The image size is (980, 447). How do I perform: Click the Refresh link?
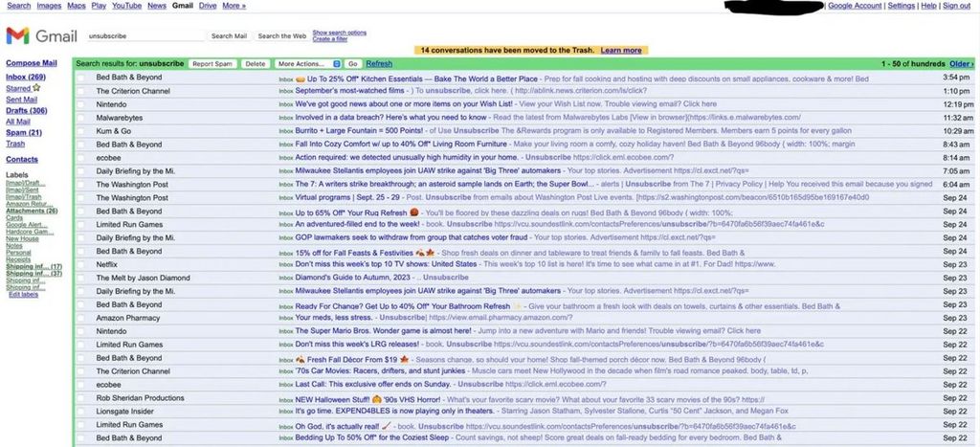[379, 64]
